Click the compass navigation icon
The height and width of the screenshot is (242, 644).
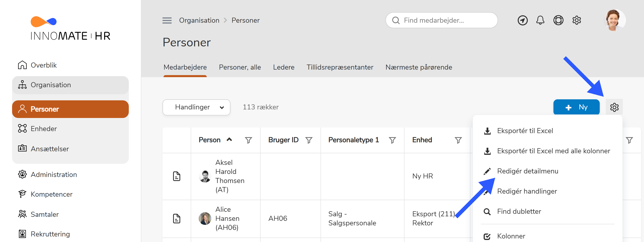tap(522, 20)
